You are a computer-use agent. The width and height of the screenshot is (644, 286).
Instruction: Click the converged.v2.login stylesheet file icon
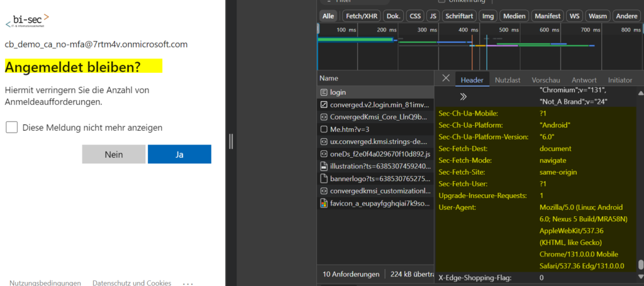click(324, 104)
